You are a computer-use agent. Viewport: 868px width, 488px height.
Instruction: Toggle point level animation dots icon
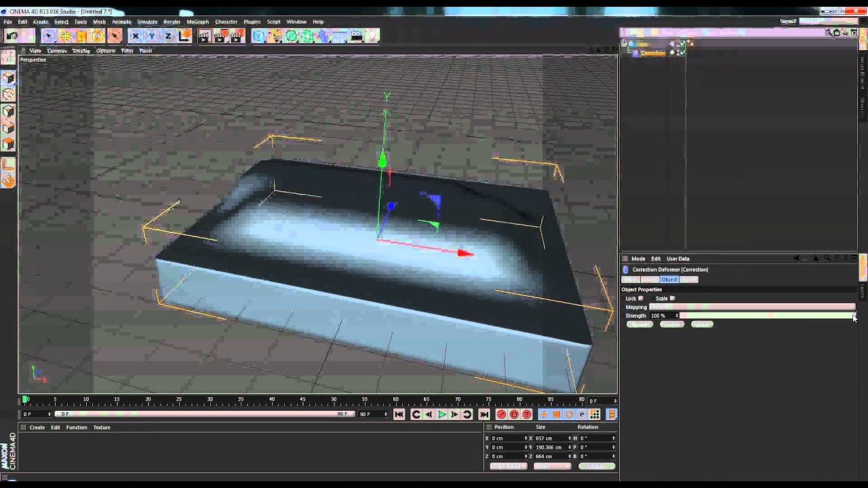(x=595, y=414)
